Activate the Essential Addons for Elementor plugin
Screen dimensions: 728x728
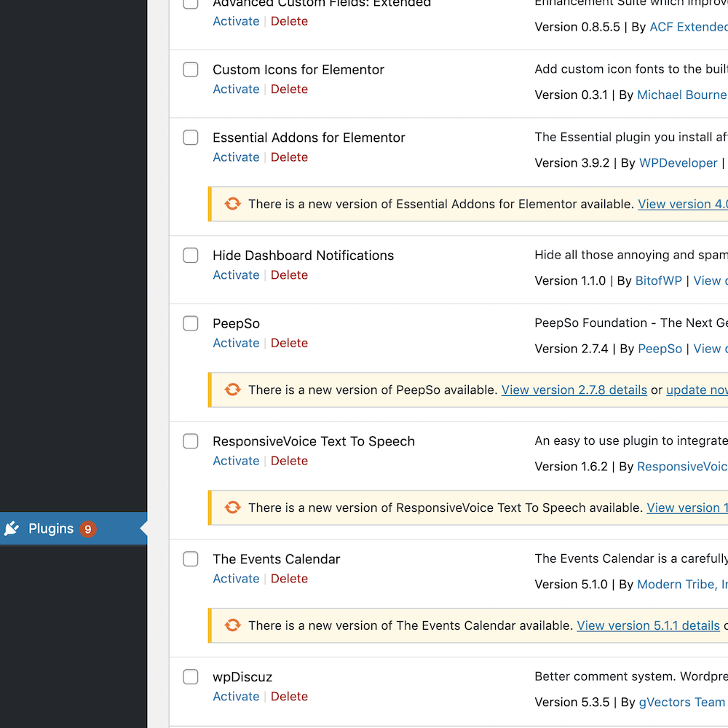(236, 157)
